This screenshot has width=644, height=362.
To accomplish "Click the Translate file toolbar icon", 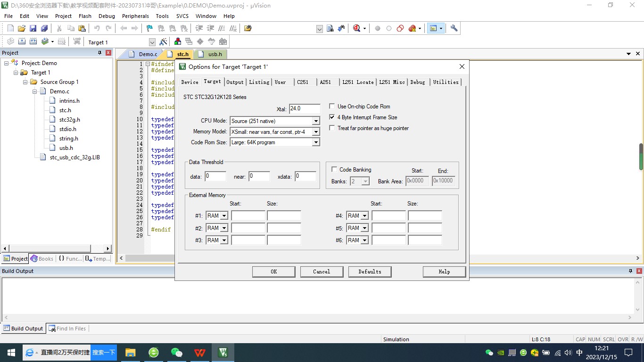I will pyautogui.click(x=10, y=41).
